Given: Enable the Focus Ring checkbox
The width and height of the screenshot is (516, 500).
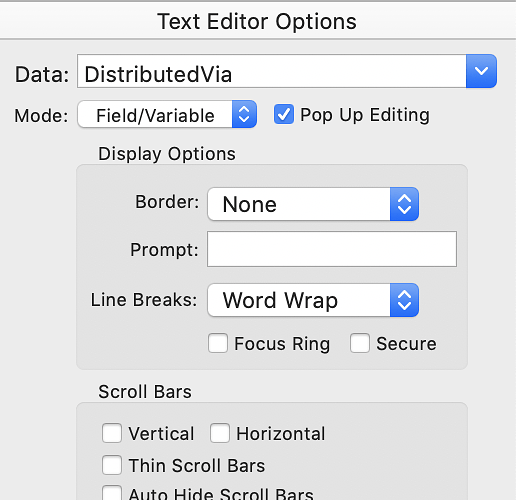Looking at the screenshot, I should (x=218, y=343).
